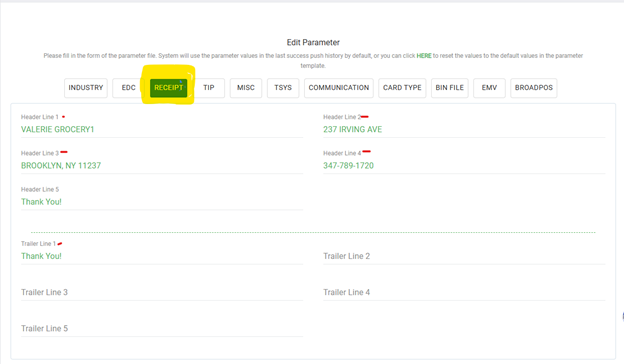Image resolution: width=624 pixels, height=364 pixels.
Task: Edit Header Line 3 field BROOKLYN, NY 11237
Action: 162,165
